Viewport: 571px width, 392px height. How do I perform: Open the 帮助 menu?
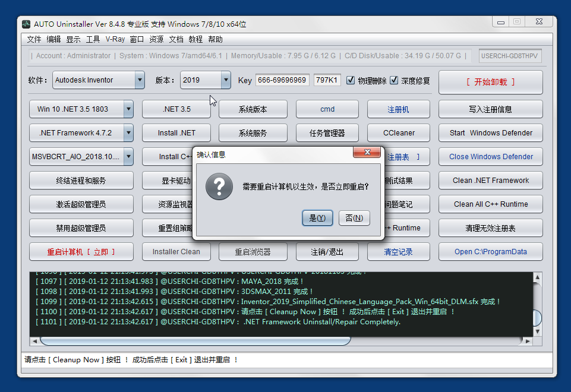[215, 39]
